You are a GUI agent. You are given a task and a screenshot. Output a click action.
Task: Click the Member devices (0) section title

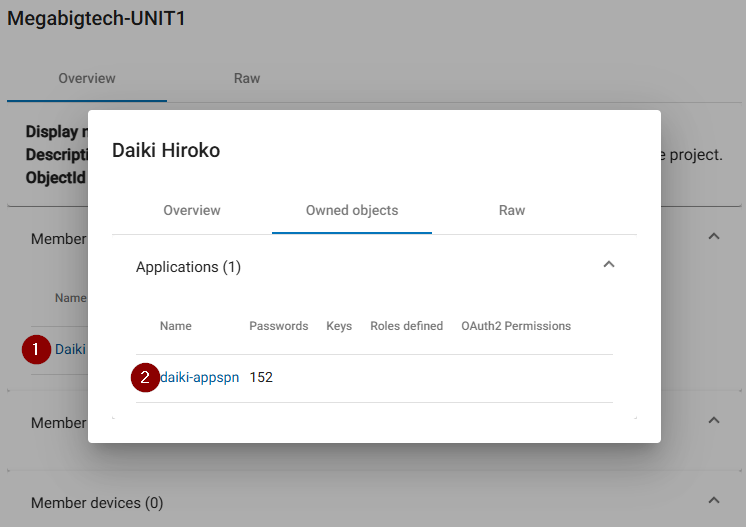point(97,503)
